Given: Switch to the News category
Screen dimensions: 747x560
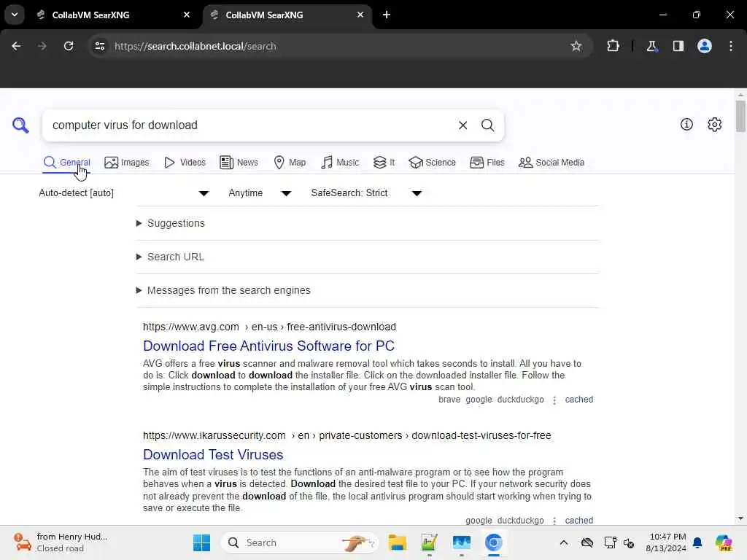Looking at the screenshot, I should [x=239, y=163].
